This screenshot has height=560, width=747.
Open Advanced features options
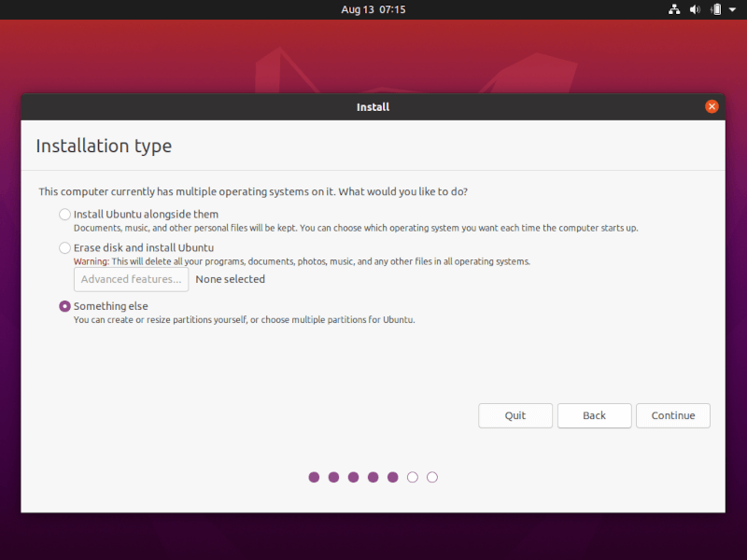131,279
